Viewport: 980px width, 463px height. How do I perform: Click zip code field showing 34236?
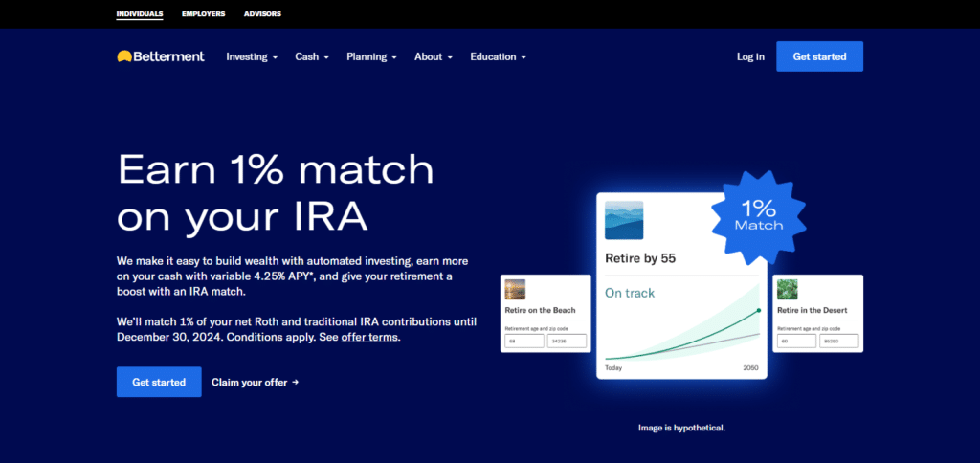[x=567, y=342]
